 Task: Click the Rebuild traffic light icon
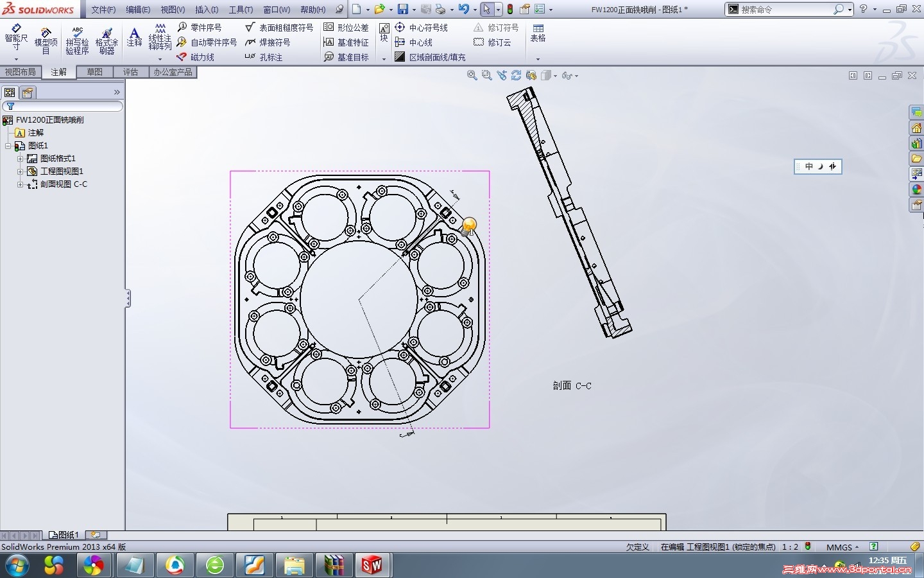point(510,9)
